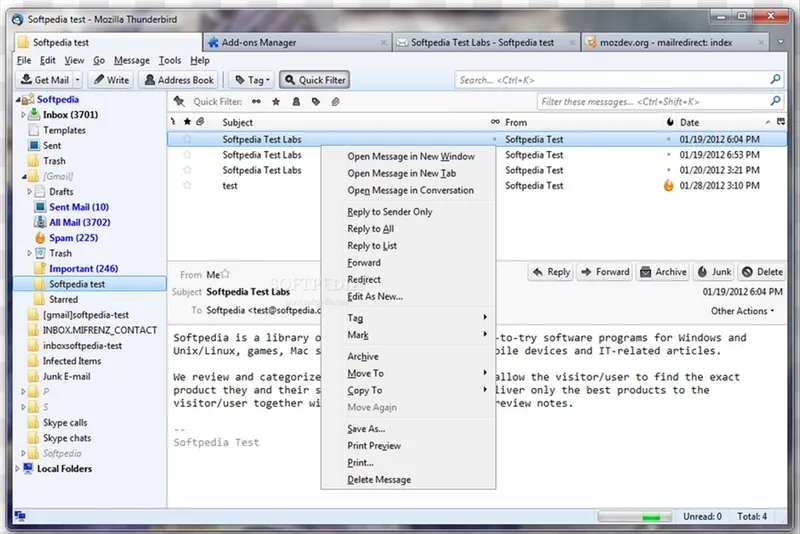Star the first Softpedia Test Labs message
This screenshot has height=534, width=800.
(x=187, y=139)
